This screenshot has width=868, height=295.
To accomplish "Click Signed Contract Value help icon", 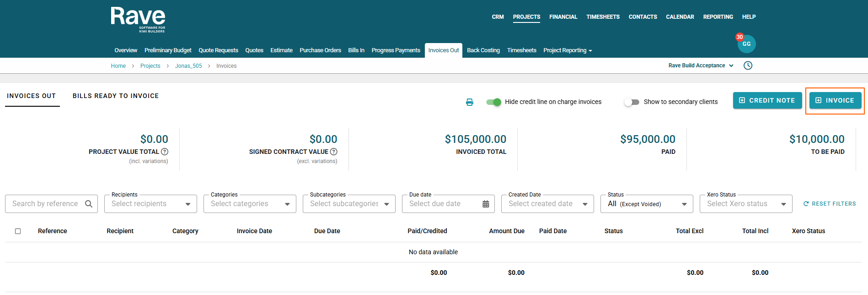I will pyautogui.click(x=334, y=152).
